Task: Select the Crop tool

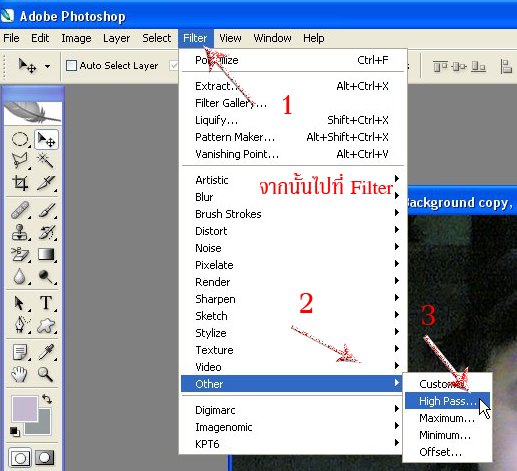Action: 20,183
